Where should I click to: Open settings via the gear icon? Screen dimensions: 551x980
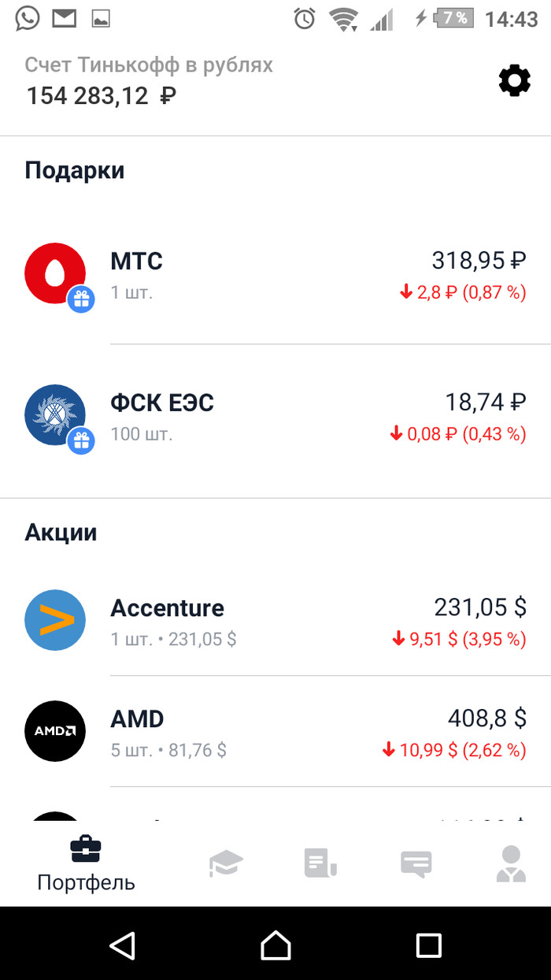(515, 81)
